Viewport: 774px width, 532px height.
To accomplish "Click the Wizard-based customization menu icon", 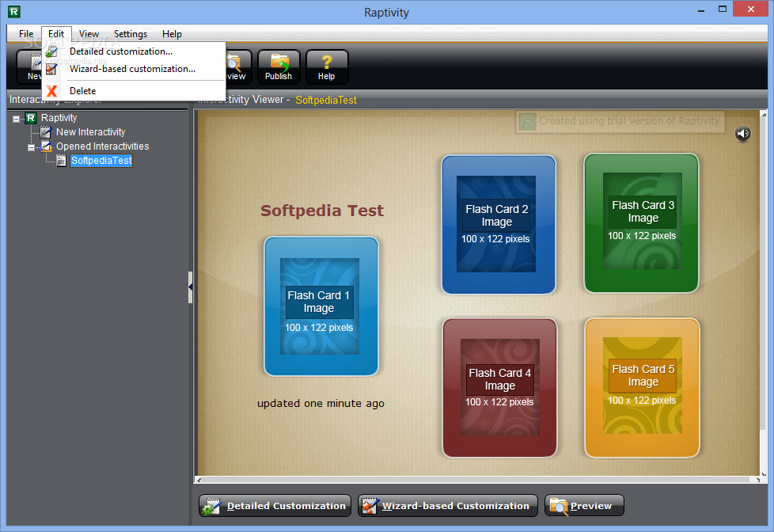I will click(x=51, y=69).
